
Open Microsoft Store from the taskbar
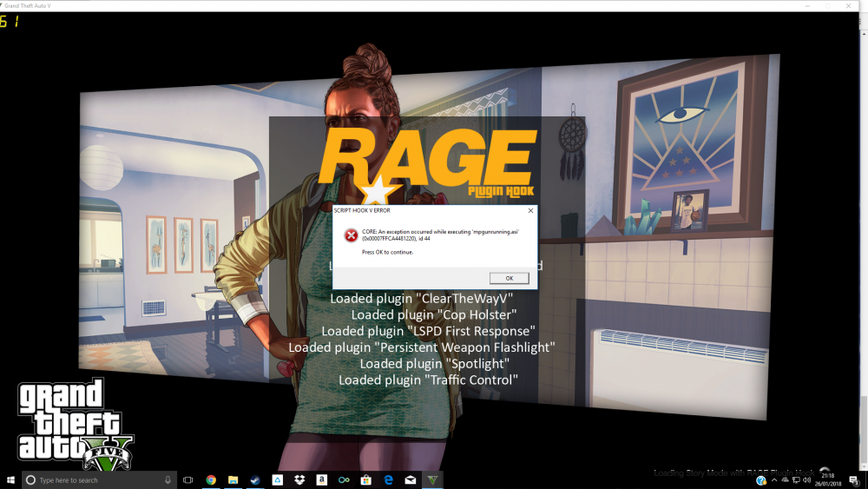(366, 480)
